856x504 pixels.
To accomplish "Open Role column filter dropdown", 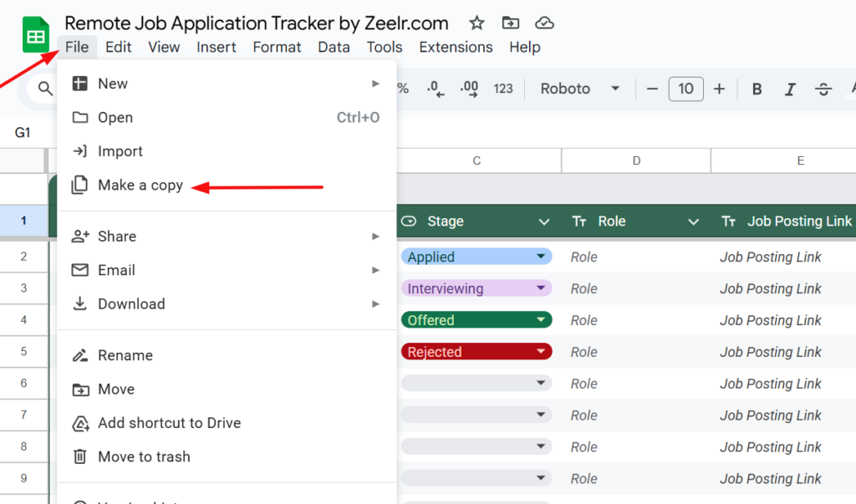I will coord(693,221).
